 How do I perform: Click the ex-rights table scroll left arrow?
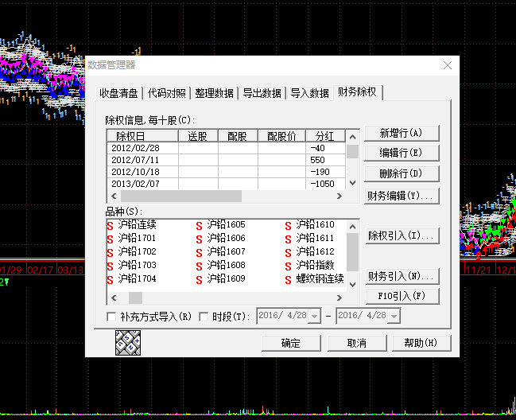click(114, 196)
